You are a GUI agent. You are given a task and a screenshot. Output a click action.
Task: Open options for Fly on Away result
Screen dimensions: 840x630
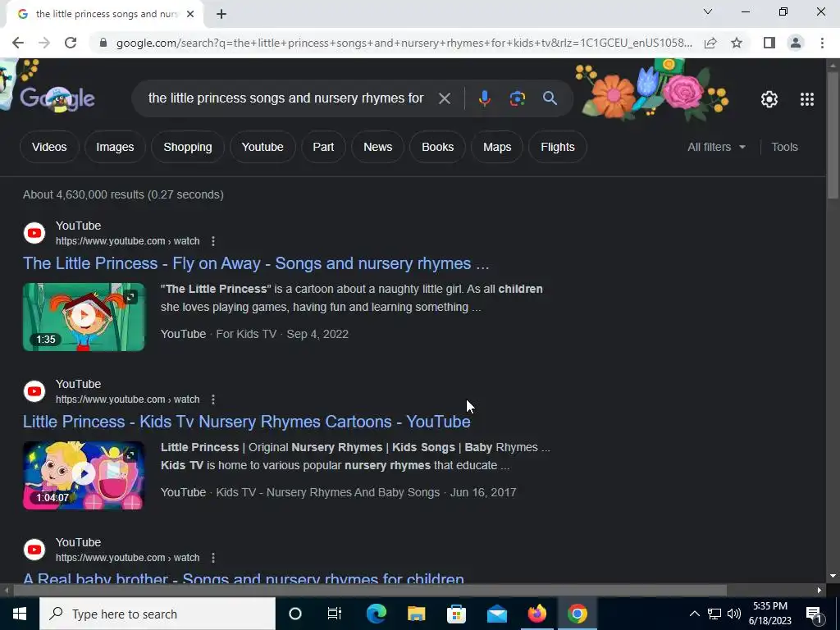pyautogui.click(x=213, y=241)
